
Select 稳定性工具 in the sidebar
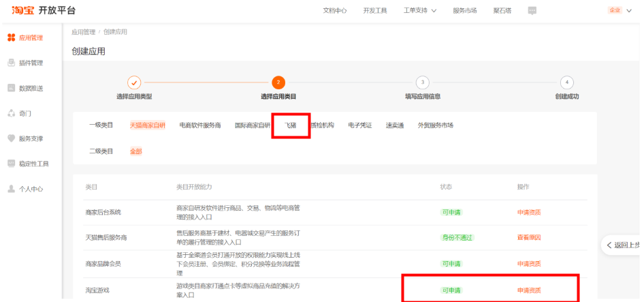click(x=33, y=164)
